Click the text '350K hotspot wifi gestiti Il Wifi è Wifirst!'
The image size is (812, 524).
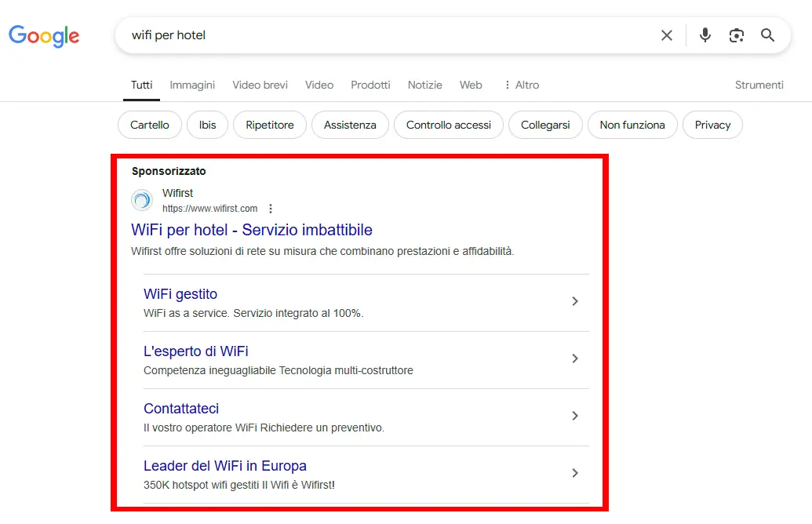pyautogui.click(x=239, y=485)
